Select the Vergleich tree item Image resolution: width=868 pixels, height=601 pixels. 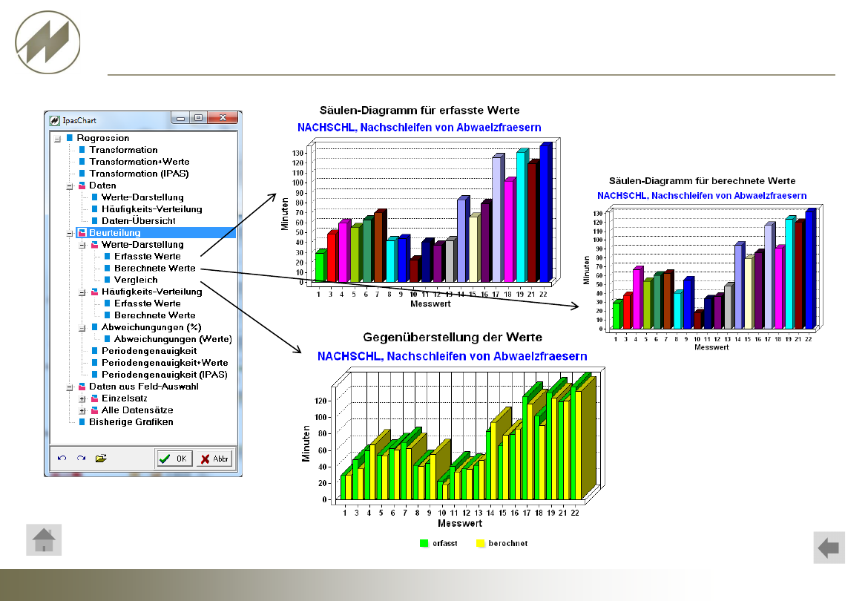tap(136, 280)
